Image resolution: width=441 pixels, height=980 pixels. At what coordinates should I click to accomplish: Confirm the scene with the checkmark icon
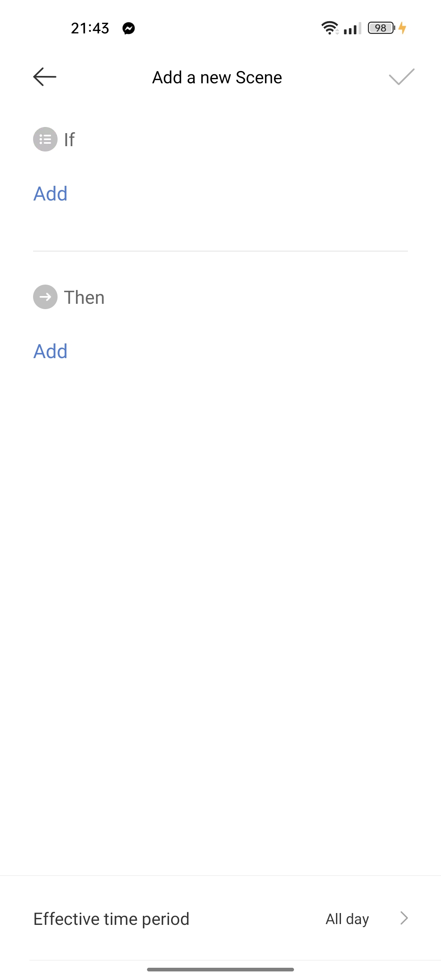[x=401, y=77]
